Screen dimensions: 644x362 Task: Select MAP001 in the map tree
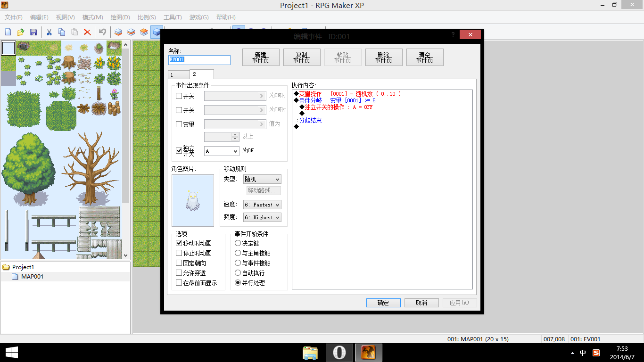coord(32,277)
